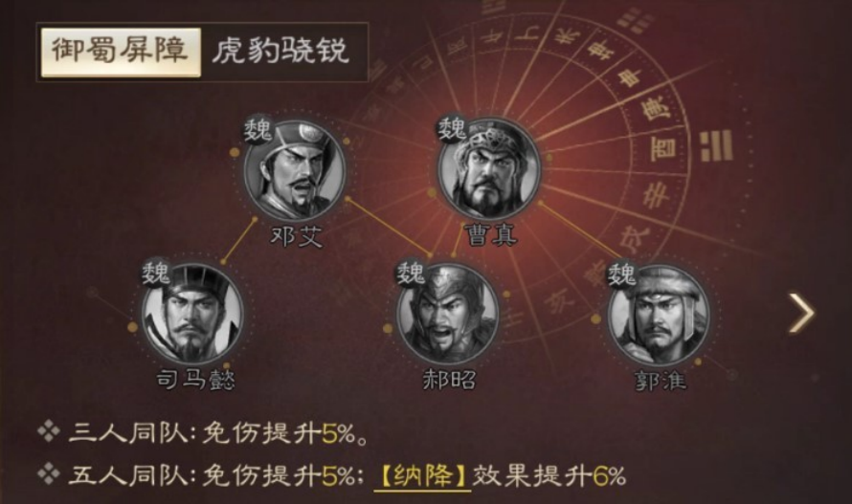Select 郝昭's portrait

tap(447, 314)
